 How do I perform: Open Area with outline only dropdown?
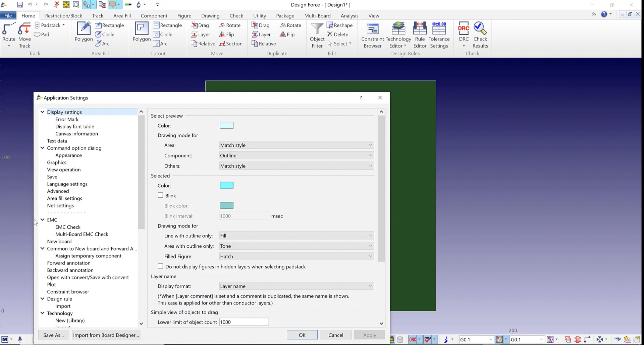[296, 246]
